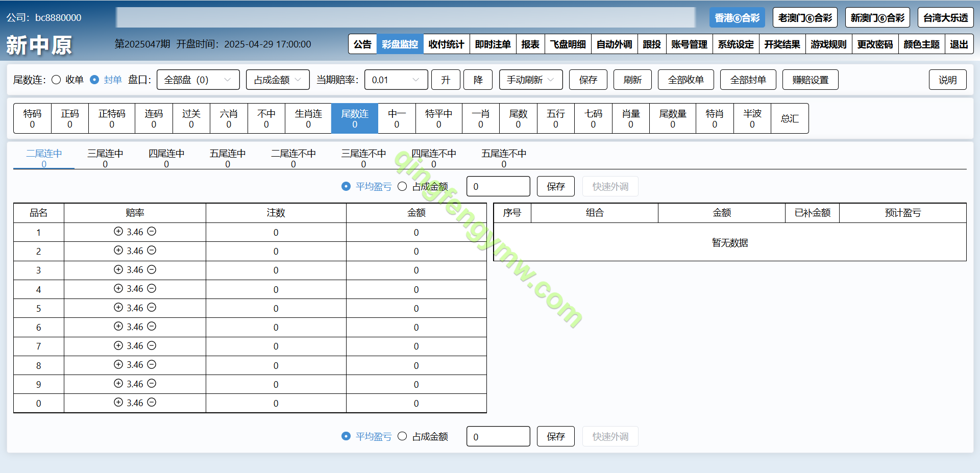
Task: Switch lottery to 台湾大乐透
Action: (x=946, y=18)
